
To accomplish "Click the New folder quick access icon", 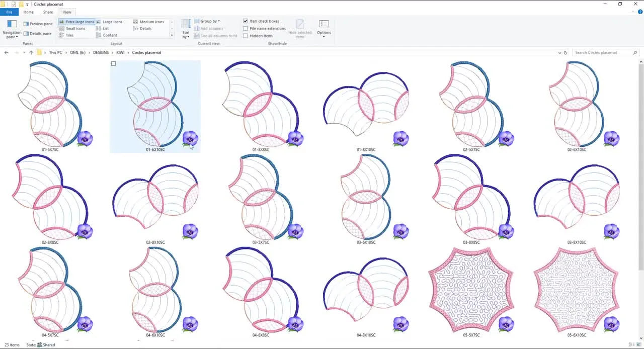I will pos(21,4).
